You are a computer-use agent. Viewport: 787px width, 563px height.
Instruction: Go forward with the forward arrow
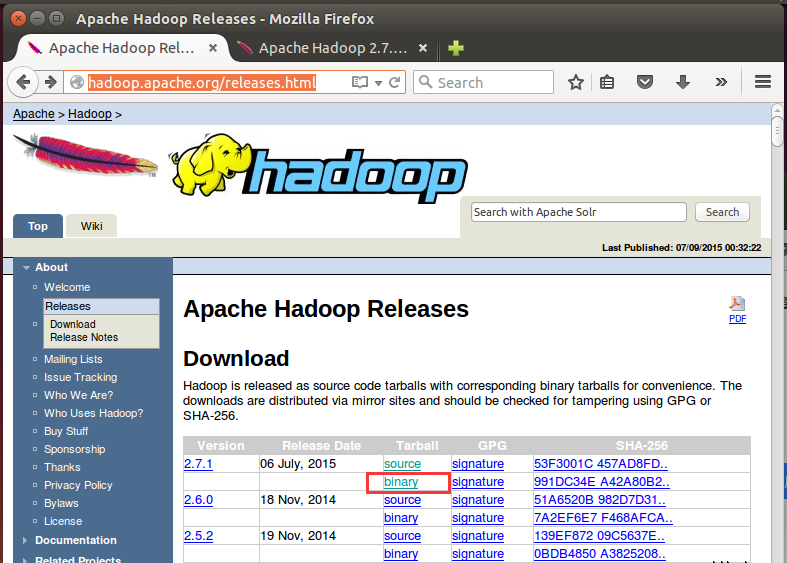[50, 82]
